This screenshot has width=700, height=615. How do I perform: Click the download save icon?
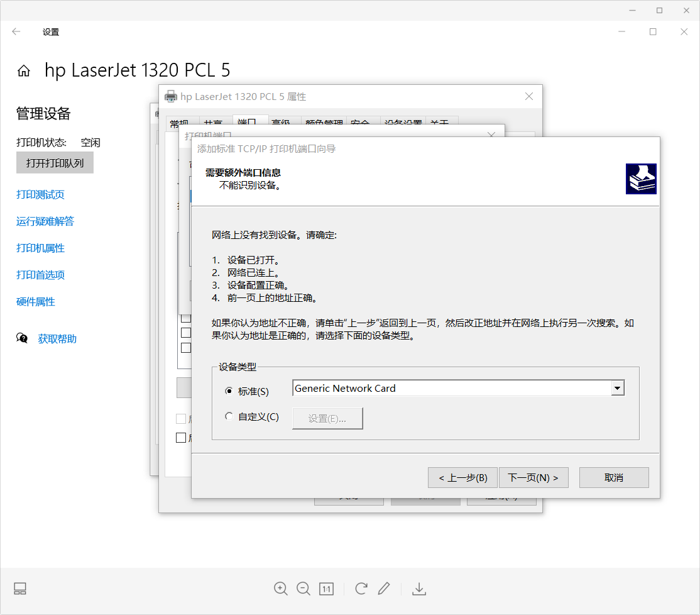[x=419, y=589]
